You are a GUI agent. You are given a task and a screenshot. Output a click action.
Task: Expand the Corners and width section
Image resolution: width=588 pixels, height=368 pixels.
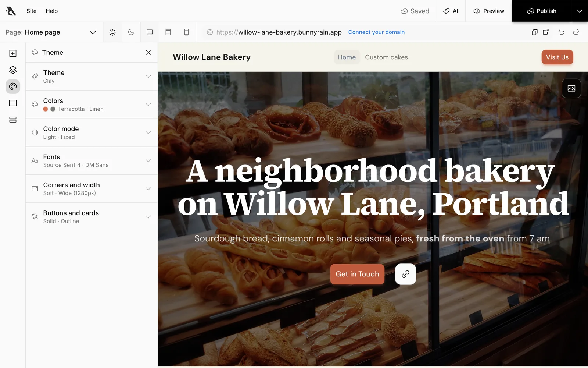coord(92,189)
